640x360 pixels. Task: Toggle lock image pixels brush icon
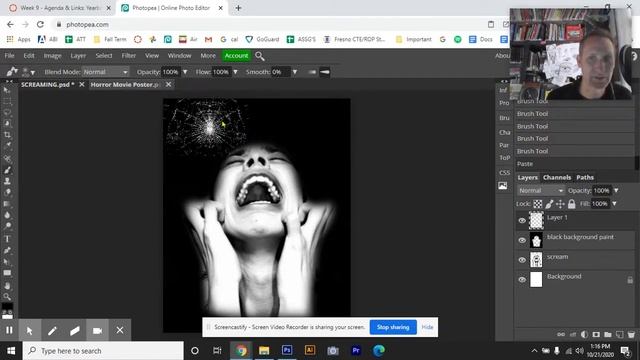point(549,204)
